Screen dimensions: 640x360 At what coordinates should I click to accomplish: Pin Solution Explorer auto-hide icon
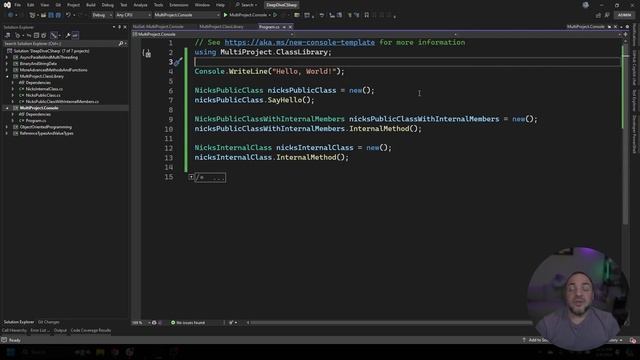(x=120, y=27)
